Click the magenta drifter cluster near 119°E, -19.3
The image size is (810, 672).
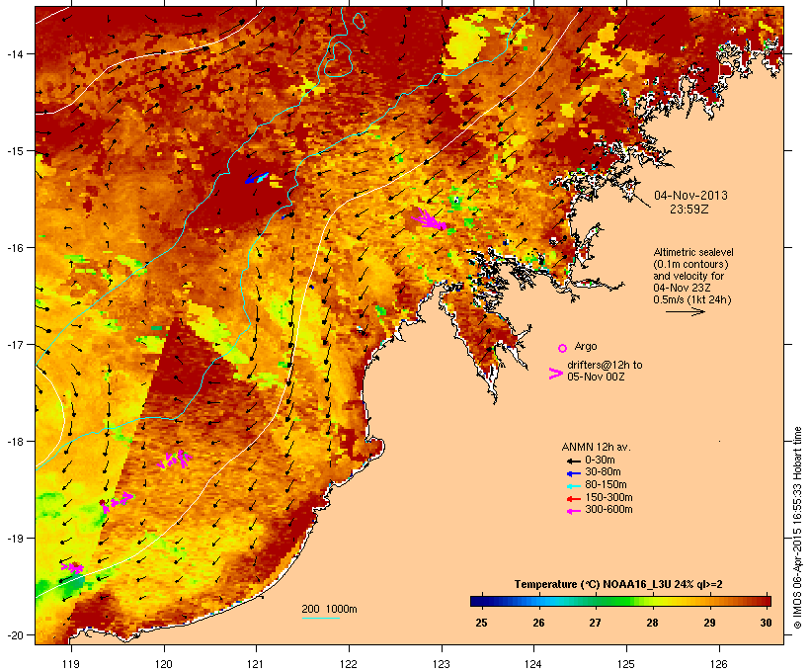pos(72,567)
